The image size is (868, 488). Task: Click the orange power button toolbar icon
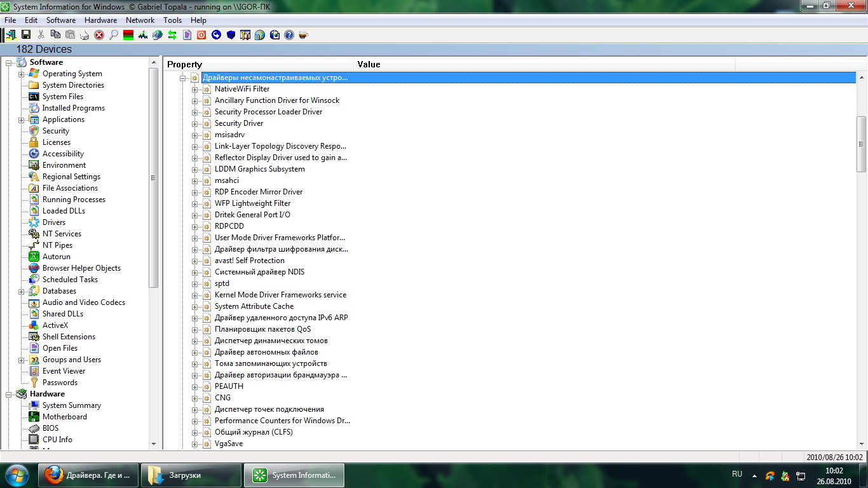(201, 35)
